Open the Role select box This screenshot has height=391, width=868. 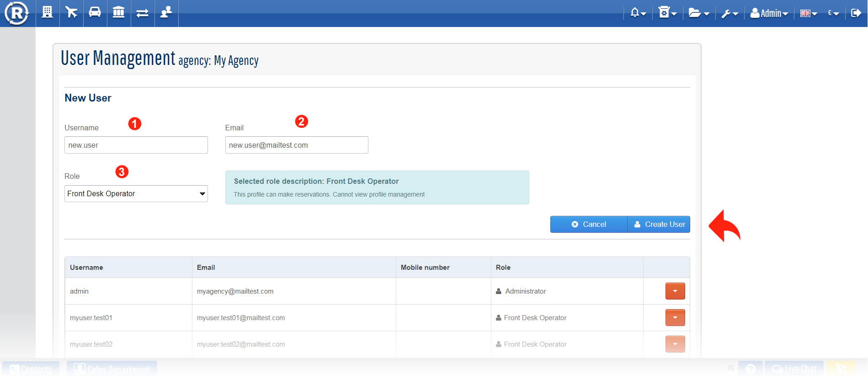pos(136,193)
